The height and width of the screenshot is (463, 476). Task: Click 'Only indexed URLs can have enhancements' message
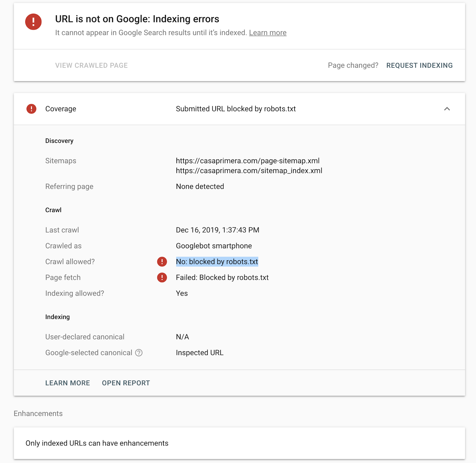[x=97, y=443]
